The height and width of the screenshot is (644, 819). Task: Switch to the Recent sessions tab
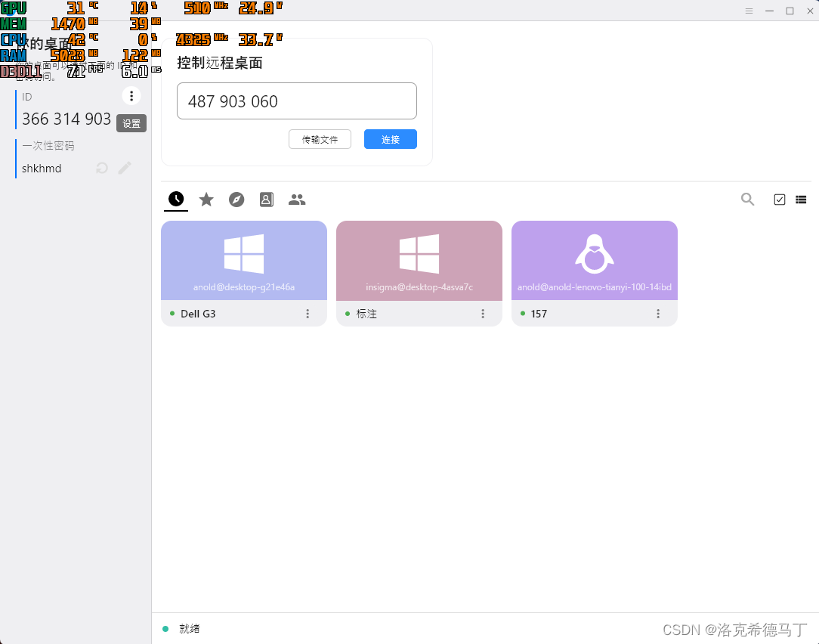176,199
